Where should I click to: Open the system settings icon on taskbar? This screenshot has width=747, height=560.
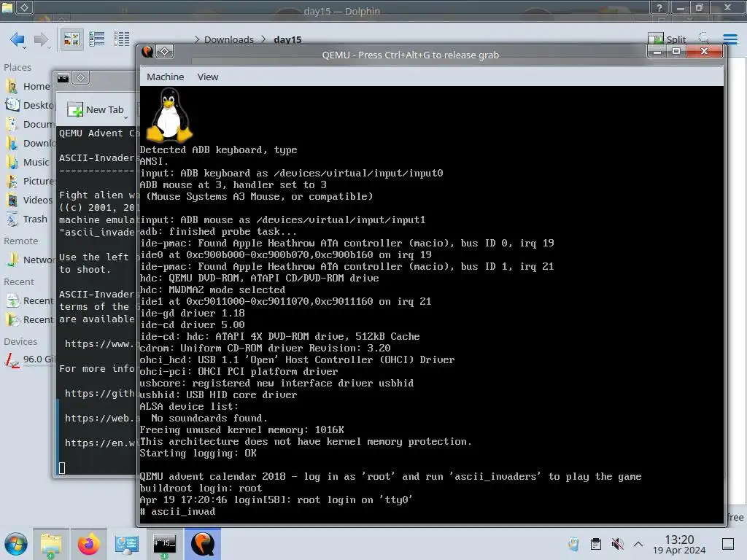[x=127, y=544]
